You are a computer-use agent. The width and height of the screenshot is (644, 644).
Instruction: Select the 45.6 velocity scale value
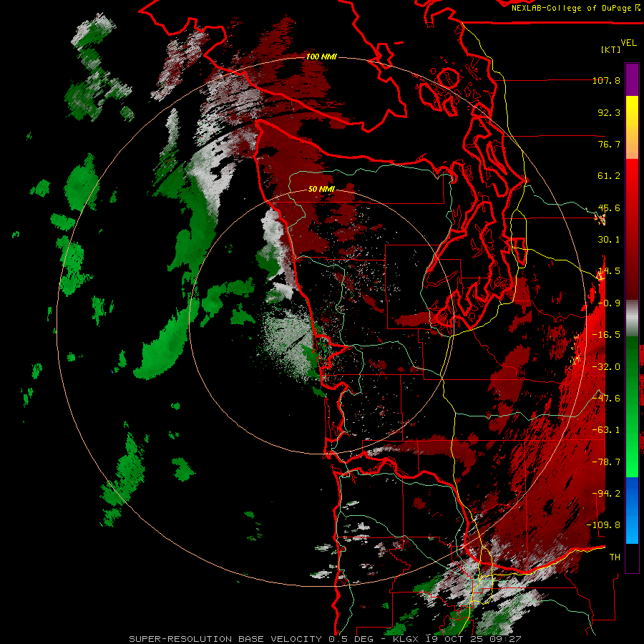(x=609, y=208)
